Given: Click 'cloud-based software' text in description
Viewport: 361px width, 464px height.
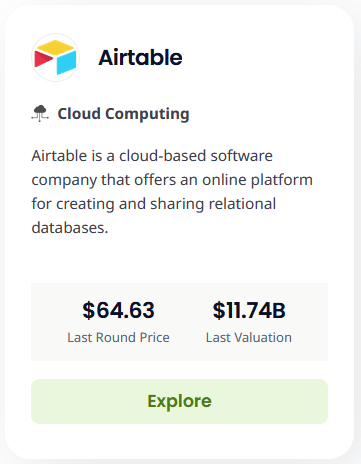Looking at the screenshot, I should (196, 156).
